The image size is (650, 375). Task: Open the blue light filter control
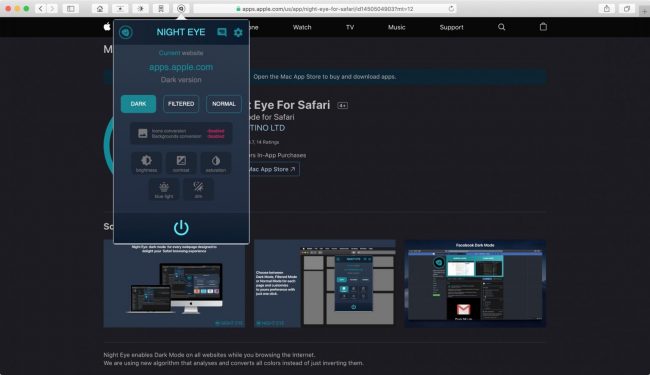pyautogui.click(x=164, y=189)
